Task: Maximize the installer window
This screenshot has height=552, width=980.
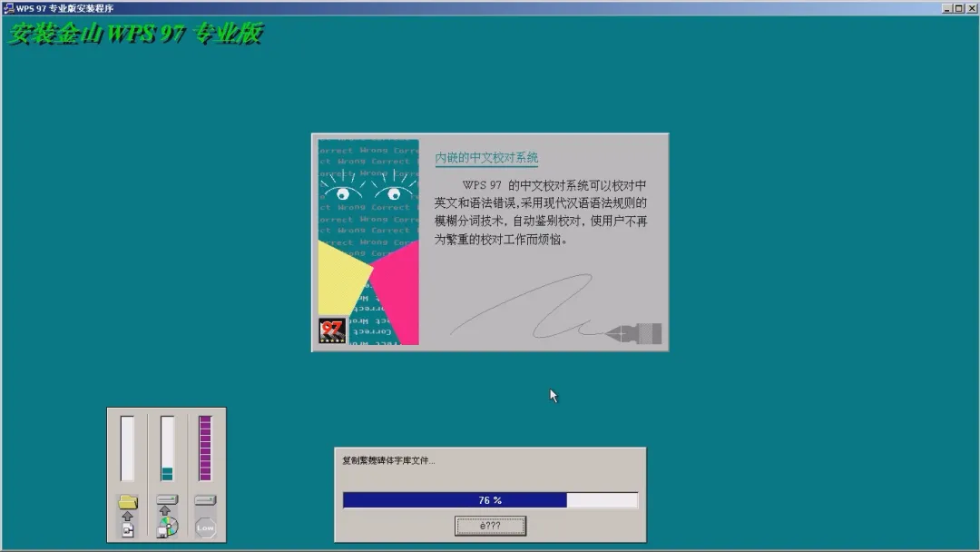Action: point(959,8)
